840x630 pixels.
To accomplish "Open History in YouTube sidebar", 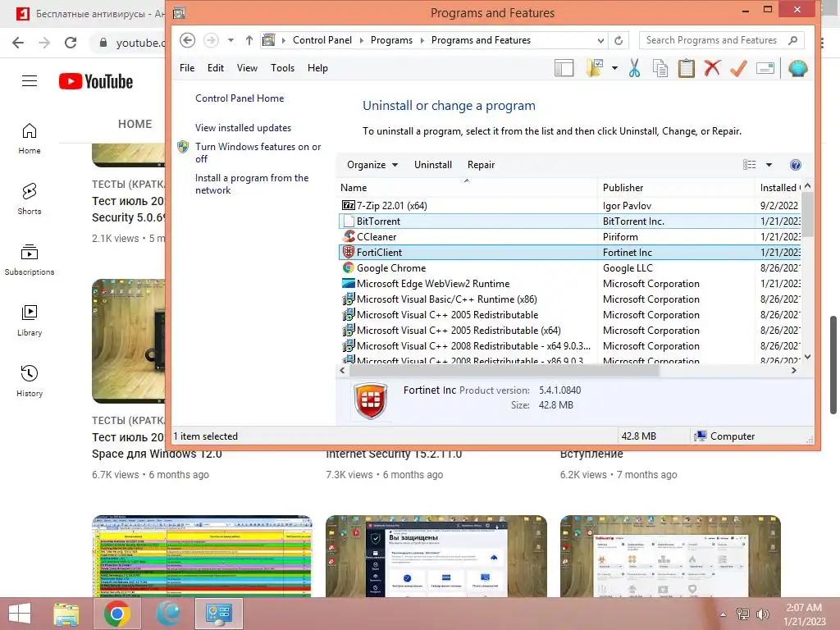I will [x=30, y=381].
